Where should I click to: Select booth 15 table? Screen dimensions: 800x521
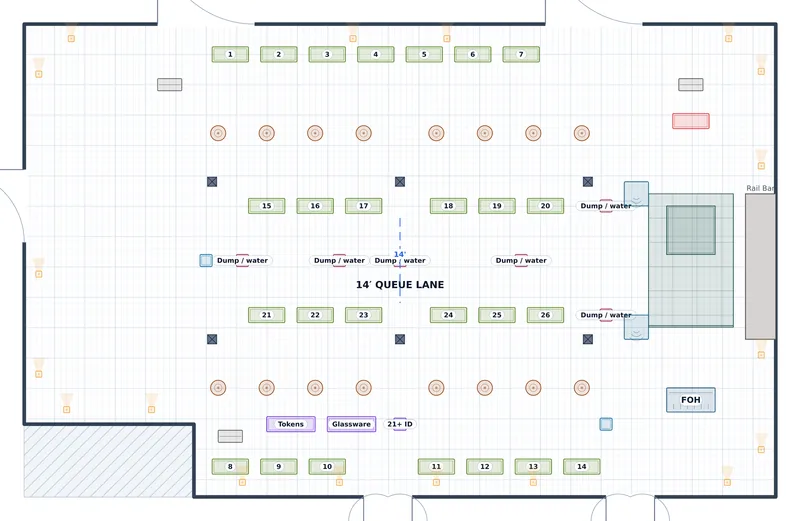point(266,206)
